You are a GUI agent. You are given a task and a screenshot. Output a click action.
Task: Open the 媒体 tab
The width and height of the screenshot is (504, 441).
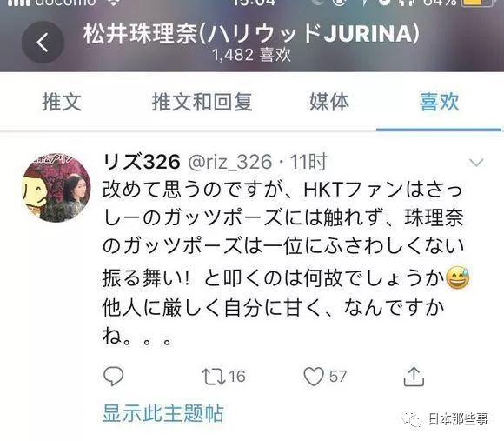[x=329, y=102]
